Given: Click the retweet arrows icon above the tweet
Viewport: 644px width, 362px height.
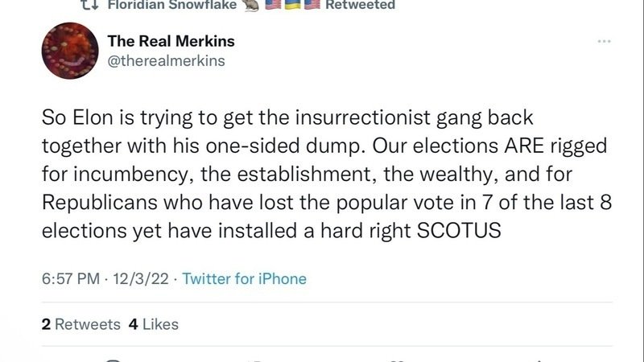Looking at the screenshot, I should click(x=89, y=5).
